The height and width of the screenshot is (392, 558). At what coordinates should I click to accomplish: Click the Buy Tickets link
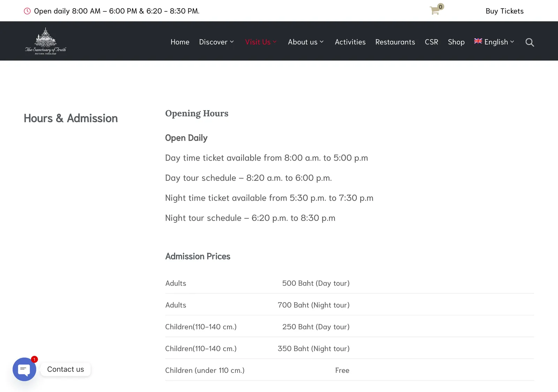point(505,11)
